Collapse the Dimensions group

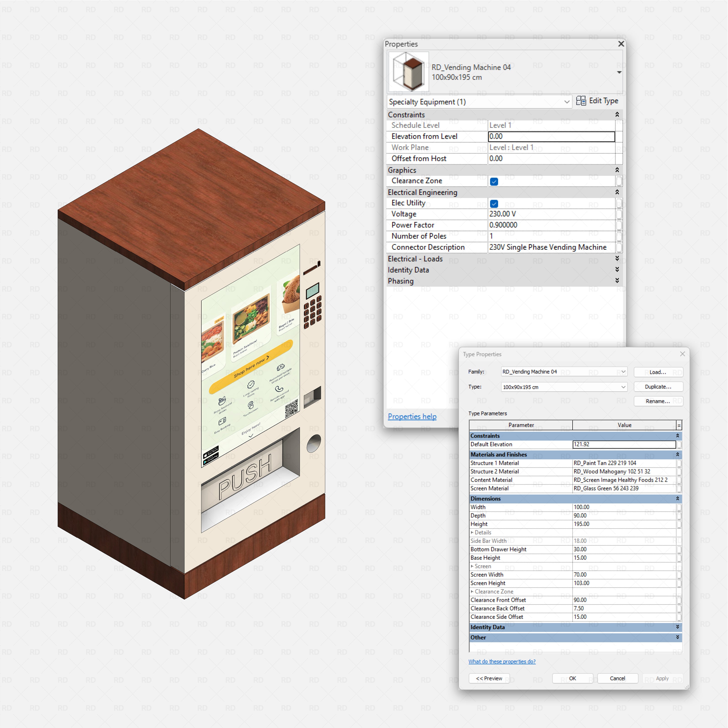click(x=677, y=498)
